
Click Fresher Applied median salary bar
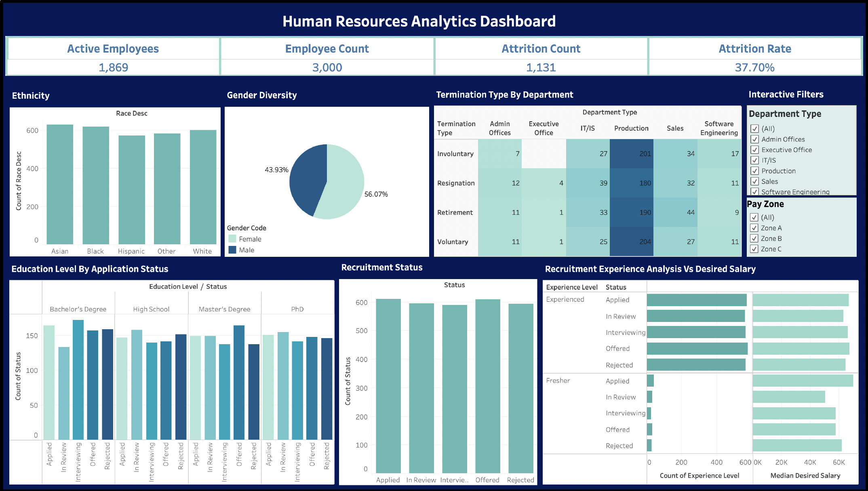click(803, 381)
